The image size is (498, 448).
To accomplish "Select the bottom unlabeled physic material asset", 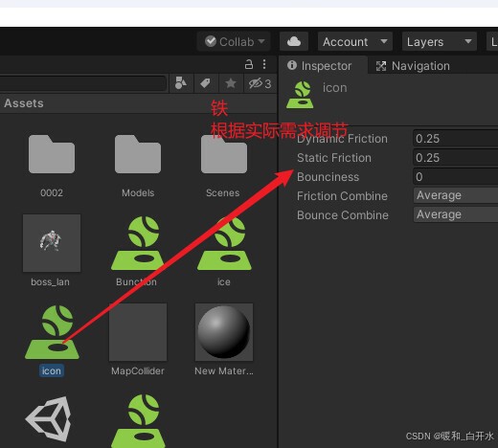I will click(x=138, y=421).
